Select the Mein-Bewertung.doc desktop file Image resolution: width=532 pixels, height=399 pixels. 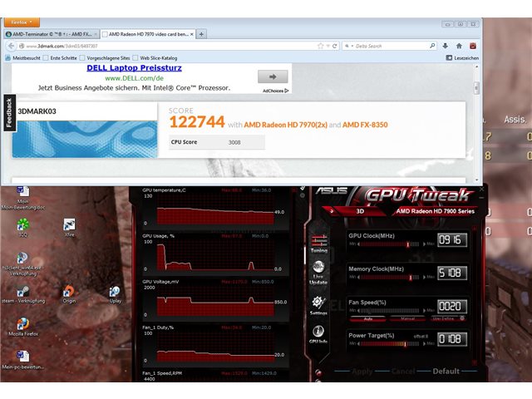[23, 198]
